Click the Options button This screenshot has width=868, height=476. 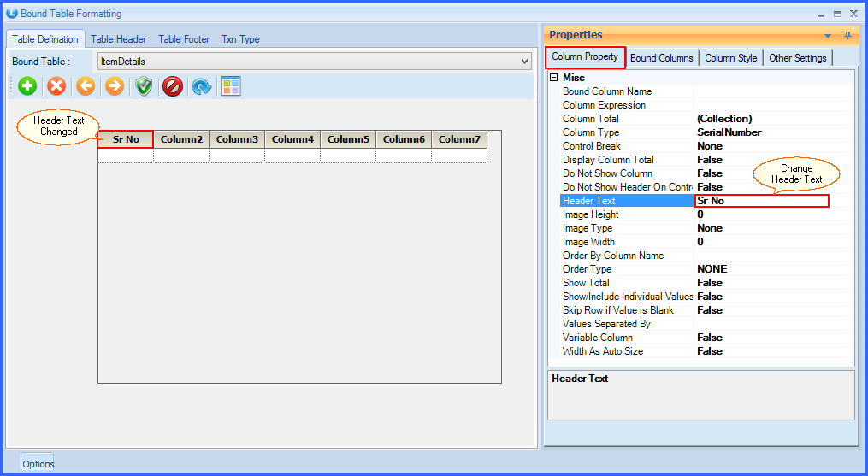tap(38, 463)
